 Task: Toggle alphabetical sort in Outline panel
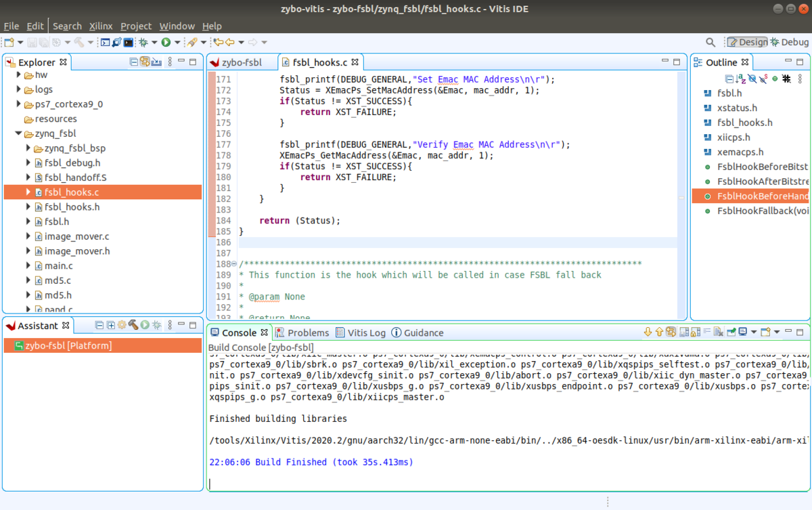pos(741,79)
